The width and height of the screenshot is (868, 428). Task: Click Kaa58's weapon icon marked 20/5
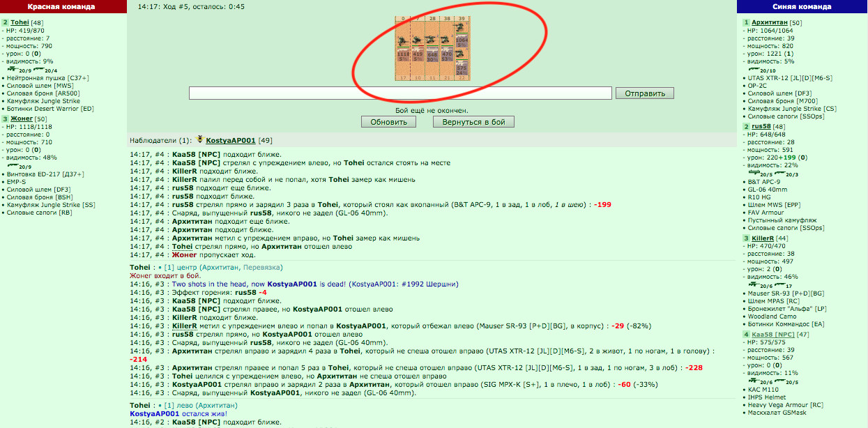tap(780, 381)
